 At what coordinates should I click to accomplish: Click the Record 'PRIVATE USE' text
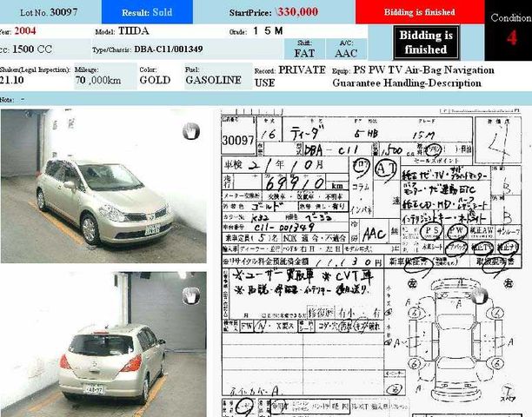point(290,76)
